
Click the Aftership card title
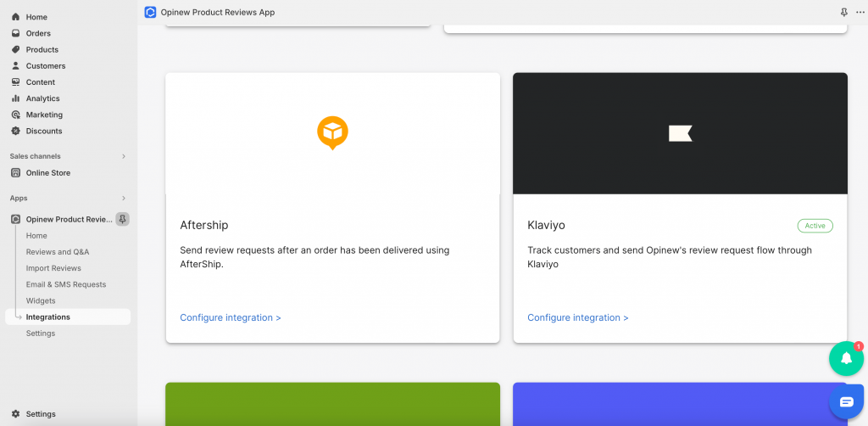pyautogui.click(x=204, y=225)
